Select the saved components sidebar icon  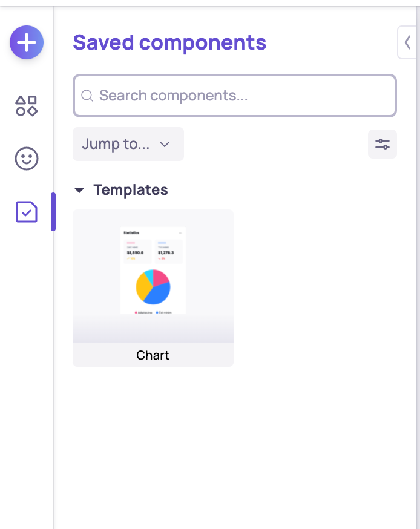26,212
